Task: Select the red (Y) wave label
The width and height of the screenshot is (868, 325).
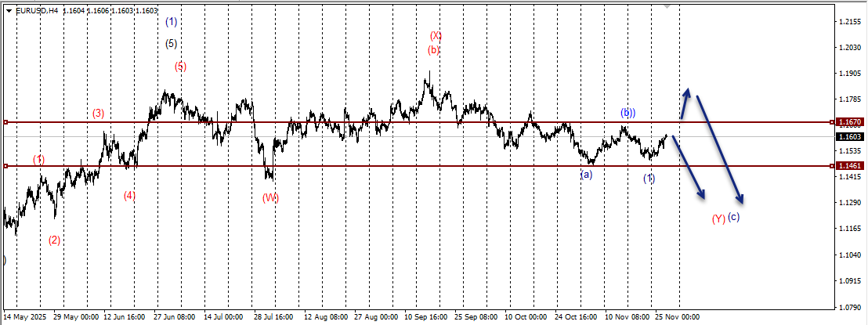Action: [x=718, y=218]
